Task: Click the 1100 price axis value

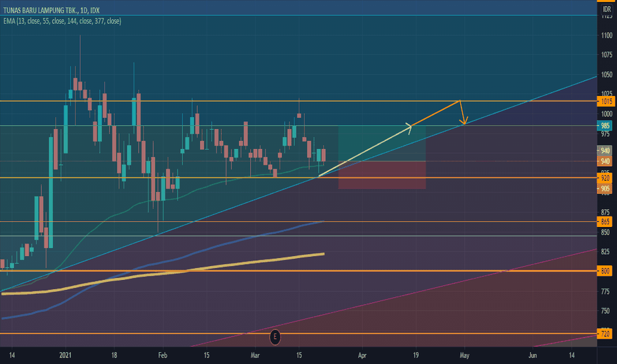Action: coord(606,36)
